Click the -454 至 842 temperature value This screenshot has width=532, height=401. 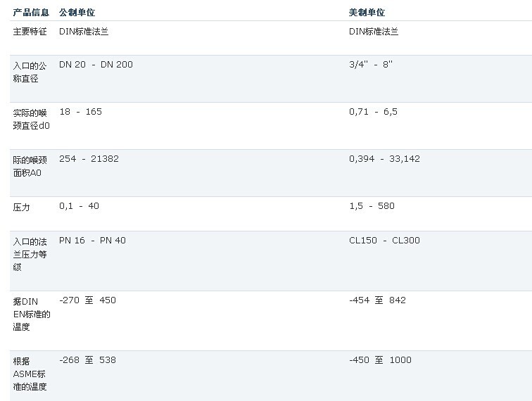click(377, 300)
